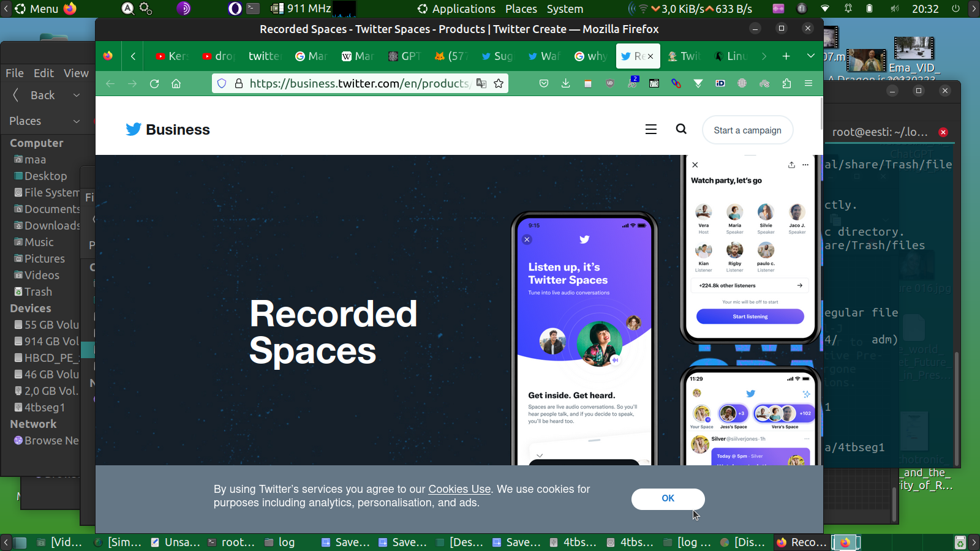Screen dimensions: 980x551
Task: Search the Twitter Business site
Action: tap(681, 129)
